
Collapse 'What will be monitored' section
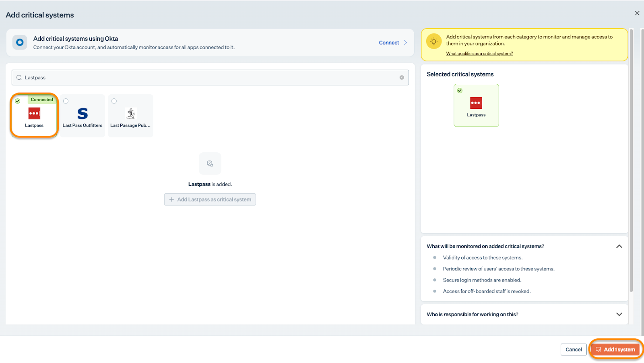[x=619, y=247]
